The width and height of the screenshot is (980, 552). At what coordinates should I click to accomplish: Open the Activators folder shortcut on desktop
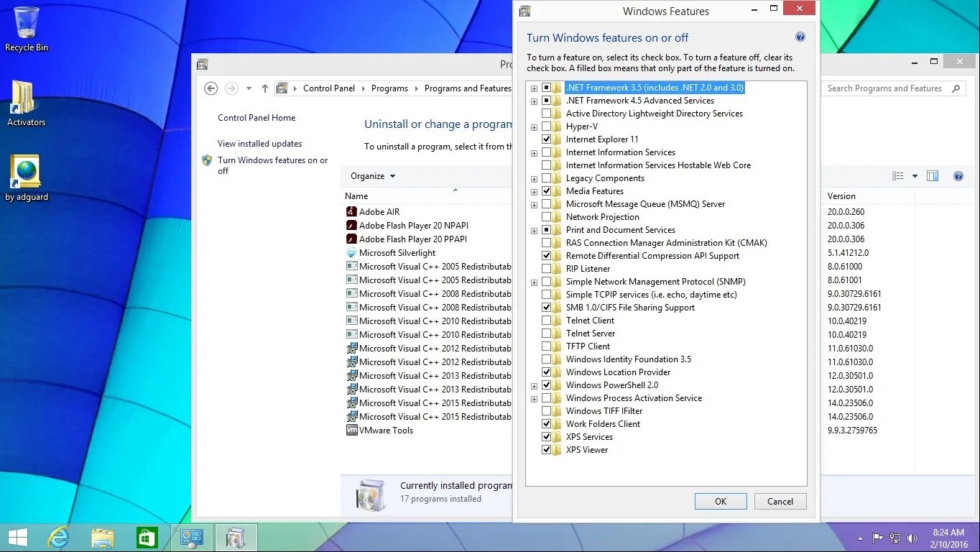(x=26, y=103)
